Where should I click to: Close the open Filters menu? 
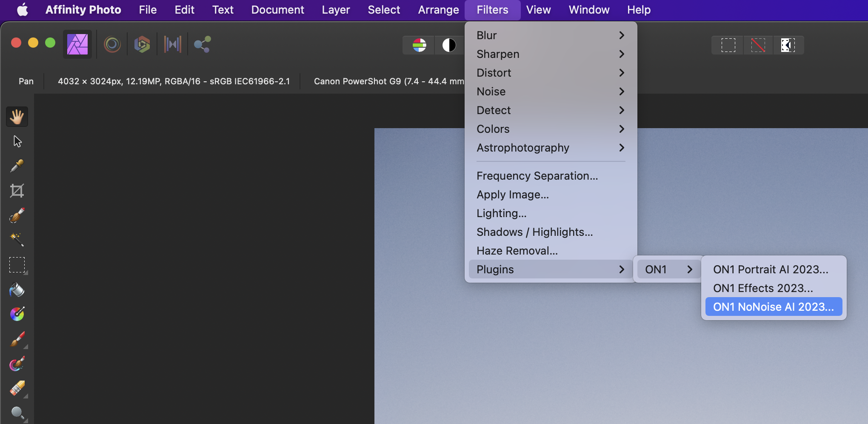(x=492, y=10)
